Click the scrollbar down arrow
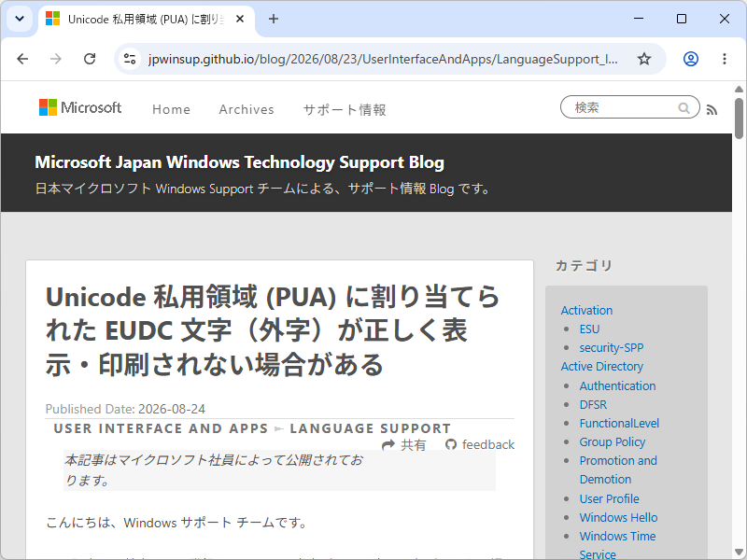The image size is (747, 560). 739,552
